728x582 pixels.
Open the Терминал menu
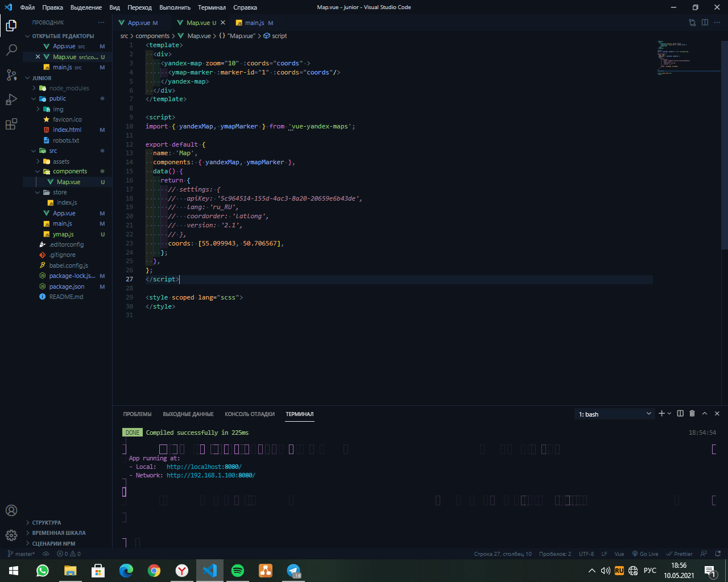click(x=212, y=7)
